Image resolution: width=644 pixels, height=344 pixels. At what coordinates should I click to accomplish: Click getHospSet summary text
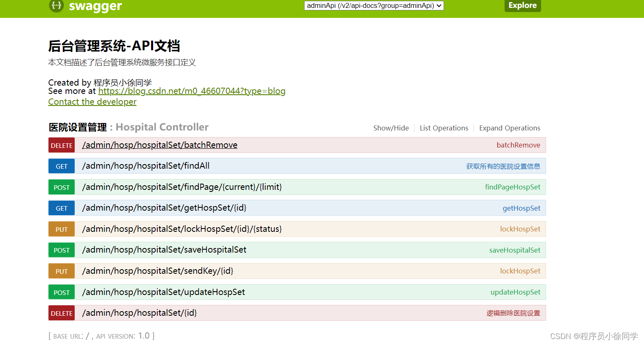521,208
